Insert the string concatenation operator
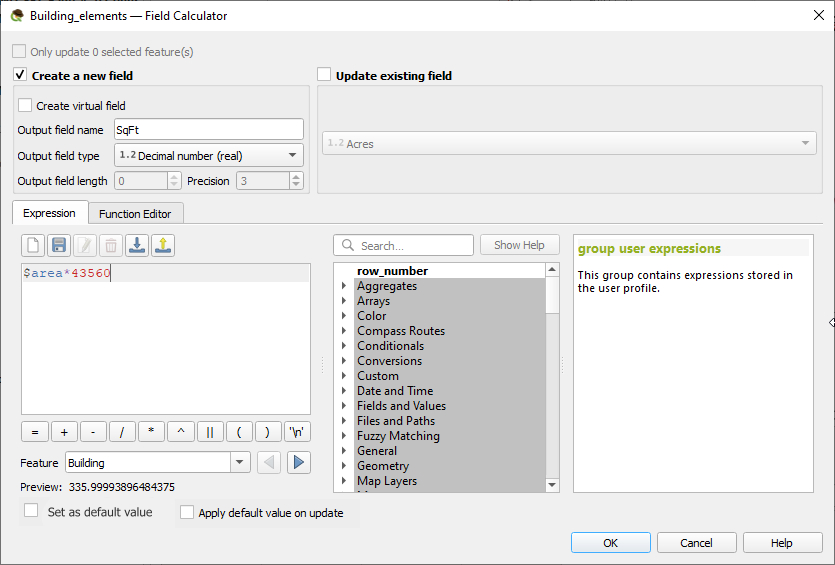This screenshot has width=835, height=565. point(210,432)
